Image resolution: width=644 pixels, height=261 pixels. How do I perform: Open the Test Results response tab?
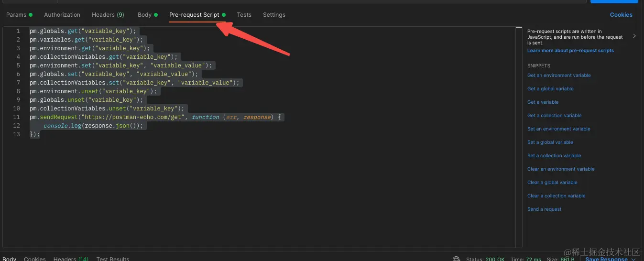(x=113, y=259)
